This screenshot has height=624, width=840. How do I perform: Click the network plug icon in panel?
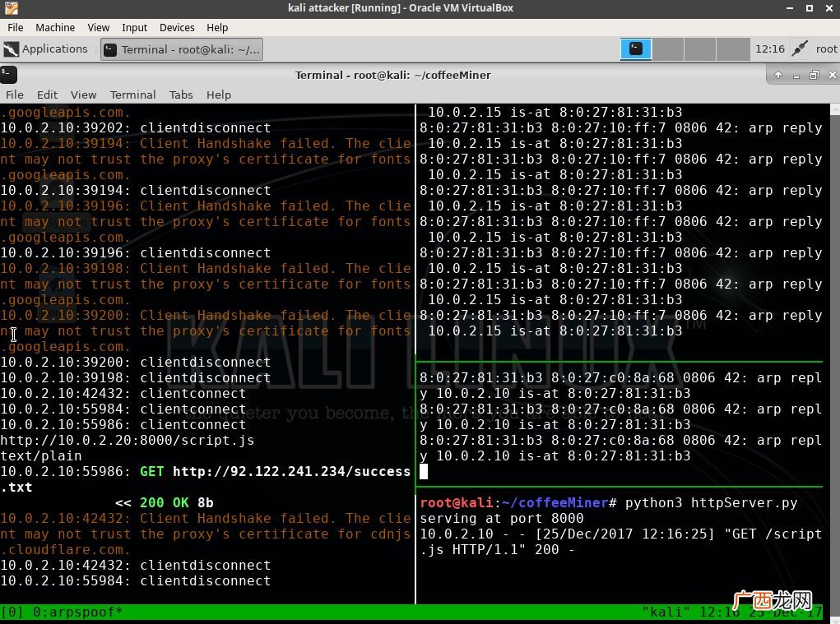click(x=800, y=49)
